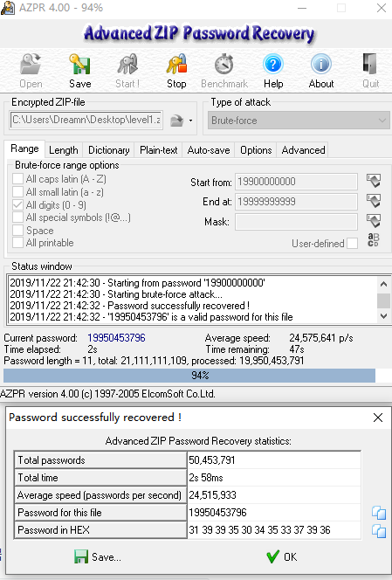Copy the recovered password to clipboard
The image size is (392, 580).
[379, 513]
